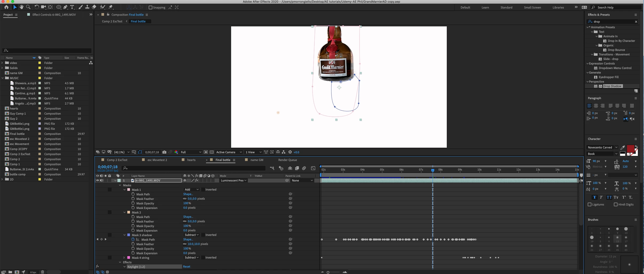The image size is (644, 274).
Task: Open the Full resolution dropdown
Action: pos(191,152)
